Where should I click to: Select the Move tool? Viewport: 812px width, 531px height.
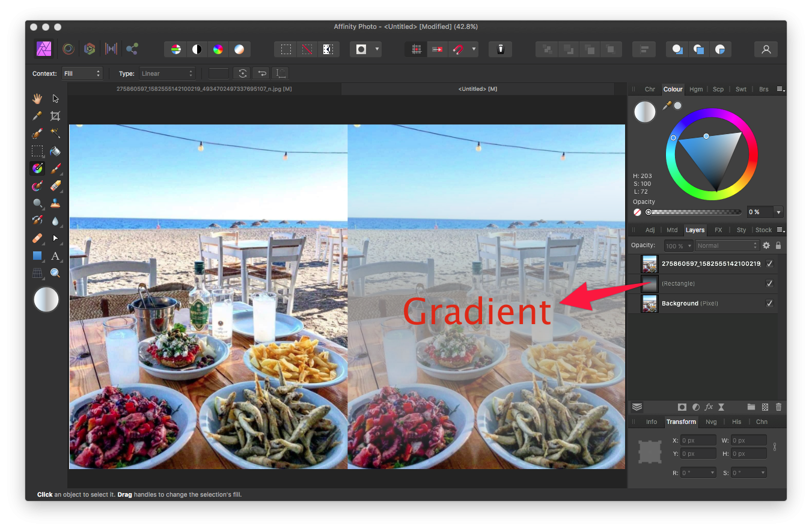55,98
